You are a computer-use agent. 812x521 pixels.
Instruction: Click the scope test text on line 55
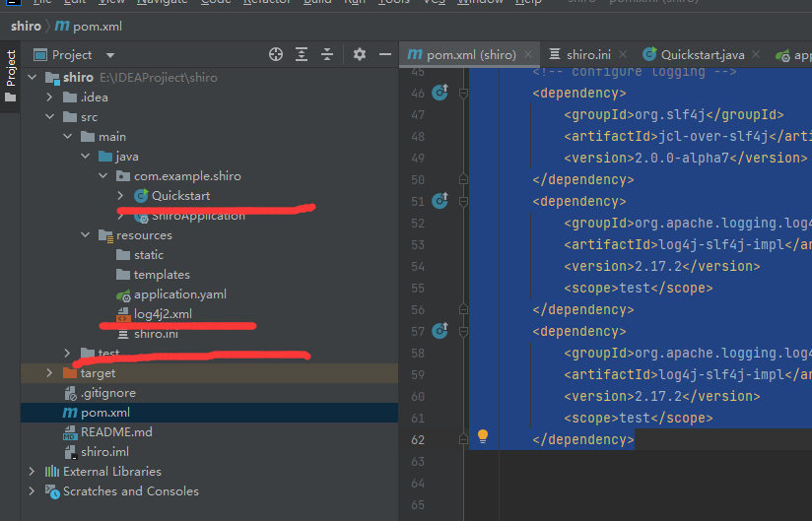click(x=635, y=288)
